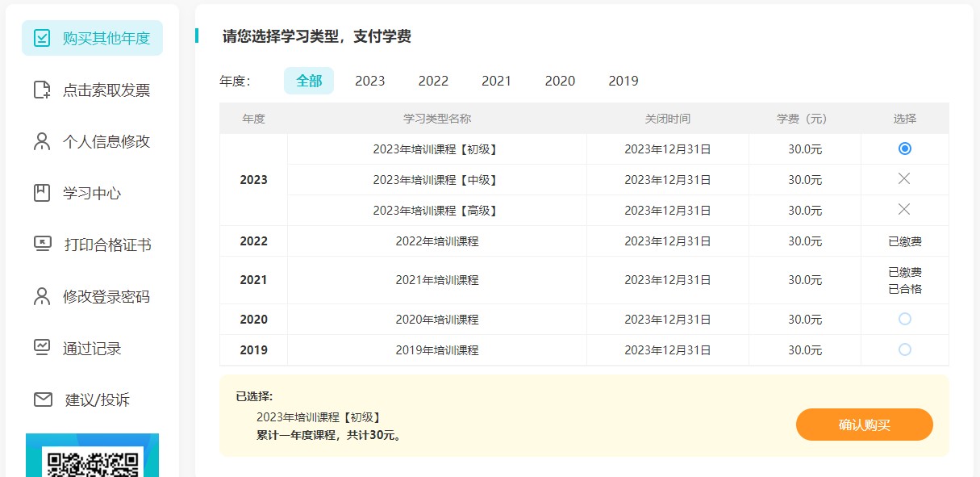Select the 打印合格证书 certificate icon
Image resolution: width=980 pixels, height=477 pixels.
click(x=40, y=244)
